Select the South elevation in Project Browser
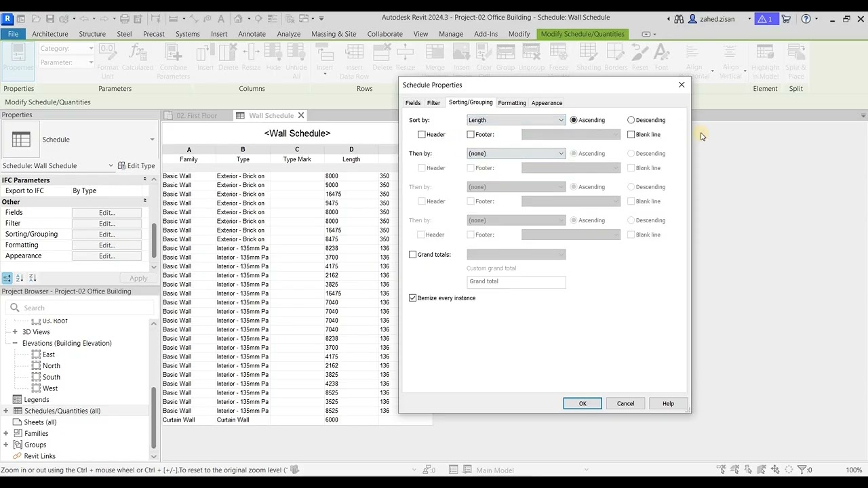 [x=52, y=377]
